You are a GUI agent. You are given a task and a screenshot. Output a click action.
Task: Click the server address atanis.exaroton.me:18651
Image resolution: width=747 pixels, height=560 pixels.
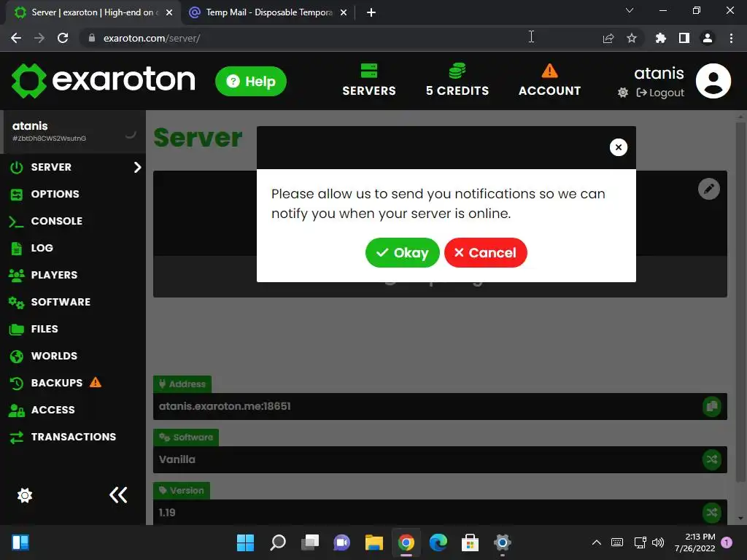click(x=225, y=406)
